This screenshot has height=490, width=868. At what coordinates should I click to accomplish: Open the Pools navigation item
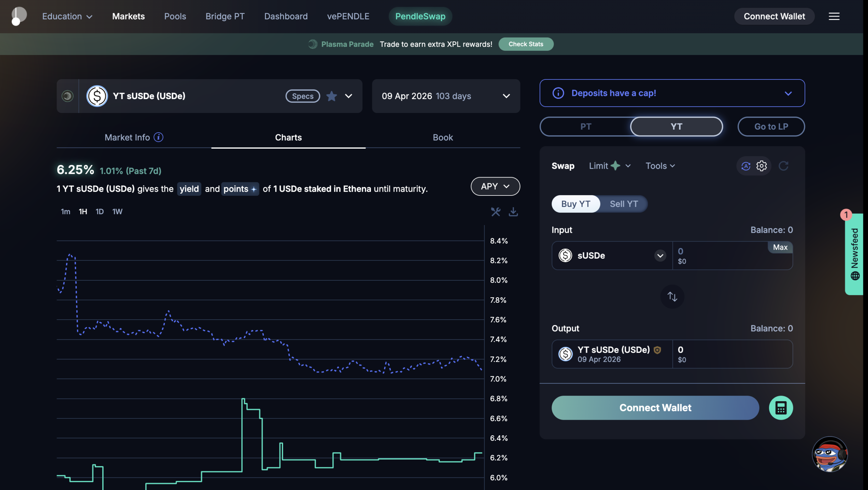click(175, 16)
